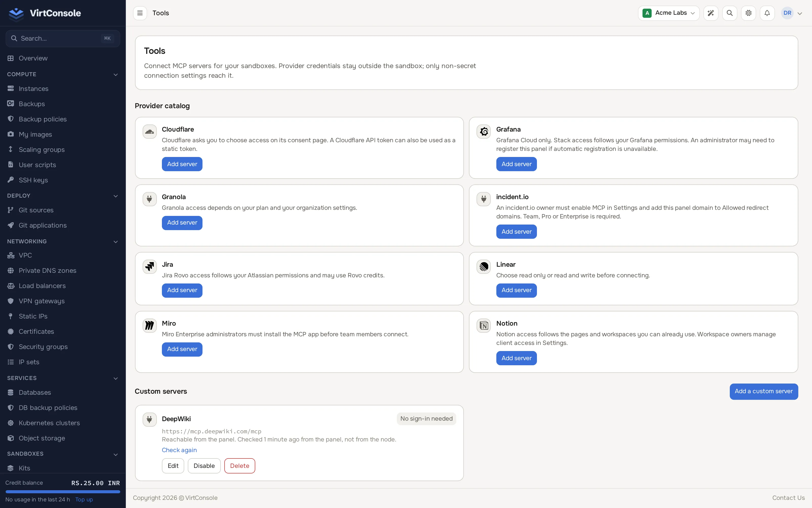Screen dimensions: 812x508
Task: Delete the DeepWiki custom server
Action: [240, 466]
